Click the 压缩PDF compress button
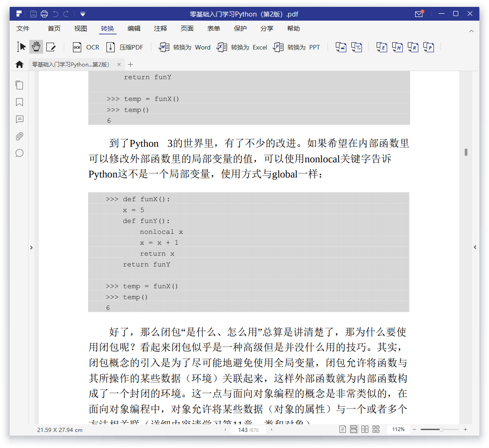The height and width of the screenshot is (448, 489). click(125, 47)
